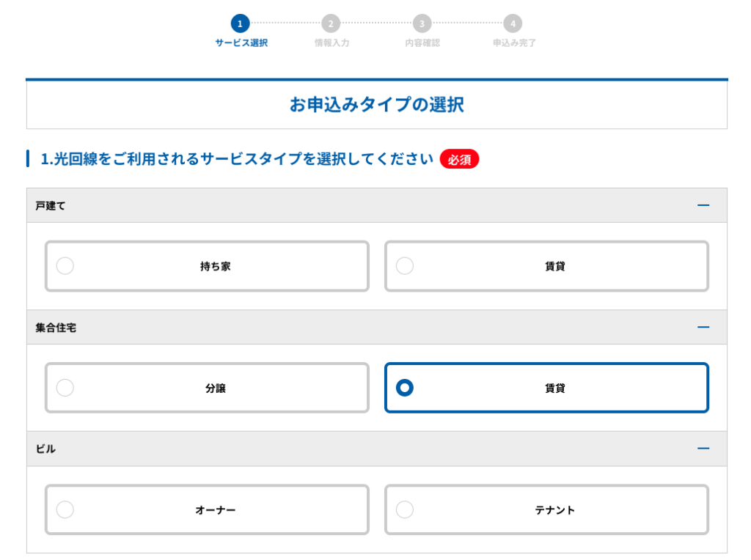Click the step 1 circle indicator

240,24
